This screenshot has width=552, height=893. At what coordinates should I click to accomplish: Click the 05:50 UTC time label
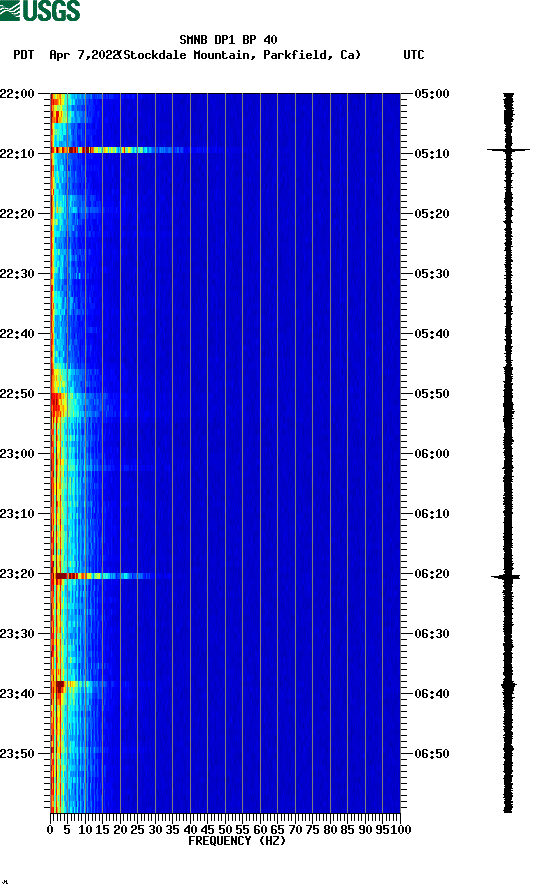click(432, 394)
